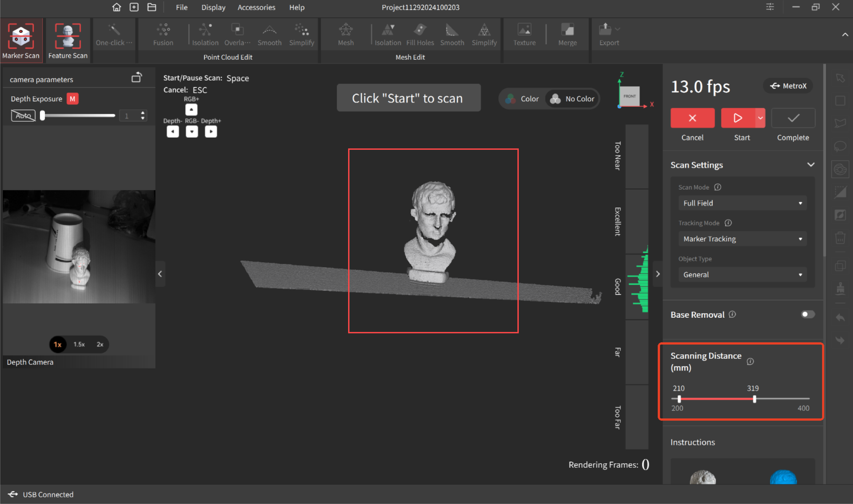Click the Fusion tool

coord(163,34)
